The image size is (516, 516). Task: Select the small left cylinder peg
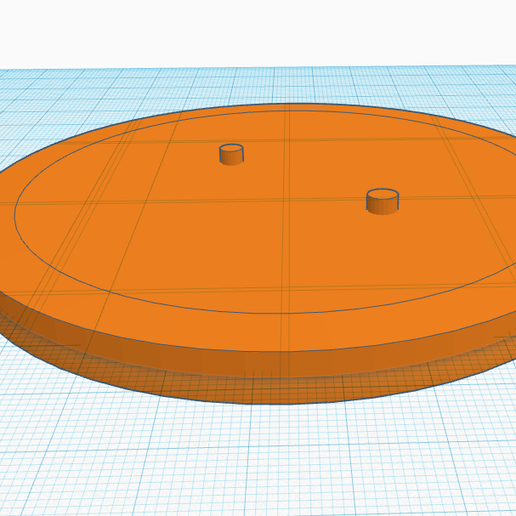click(x=231, y=155)
